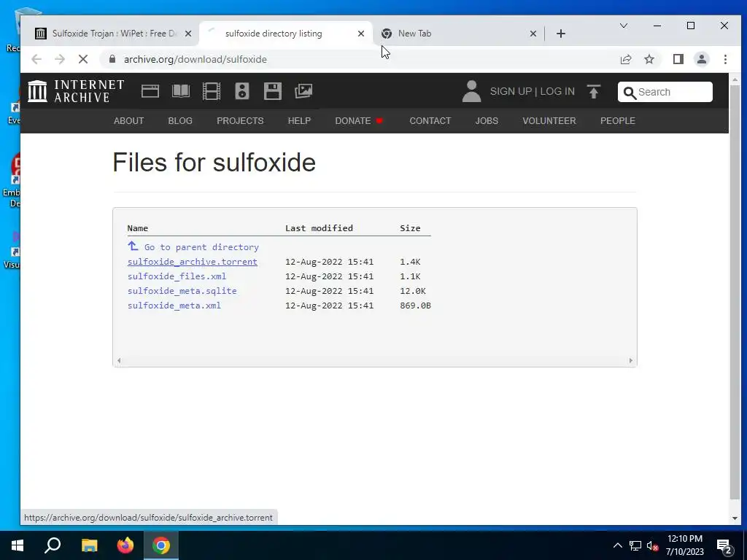Click the 'Files for sulfoxide' heading
The width and height of the screenshot is (747, 560).
click(214, 163)
